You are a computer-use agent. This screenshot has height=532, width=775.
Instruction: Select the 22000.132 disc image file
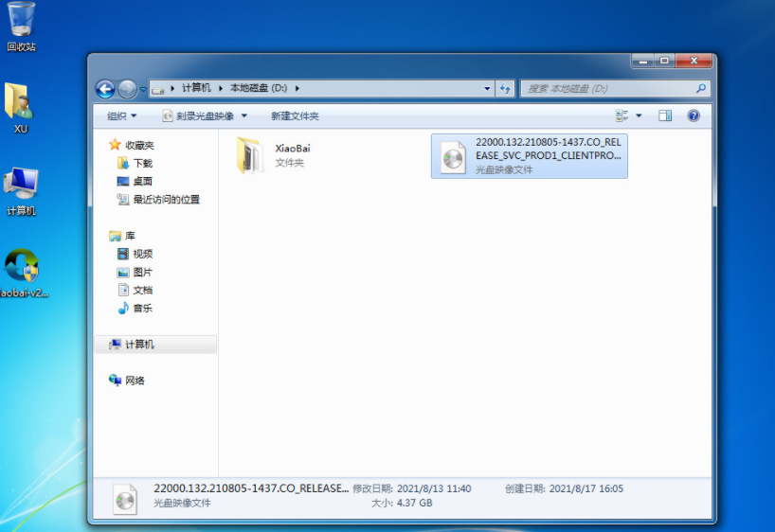point(529,155)
